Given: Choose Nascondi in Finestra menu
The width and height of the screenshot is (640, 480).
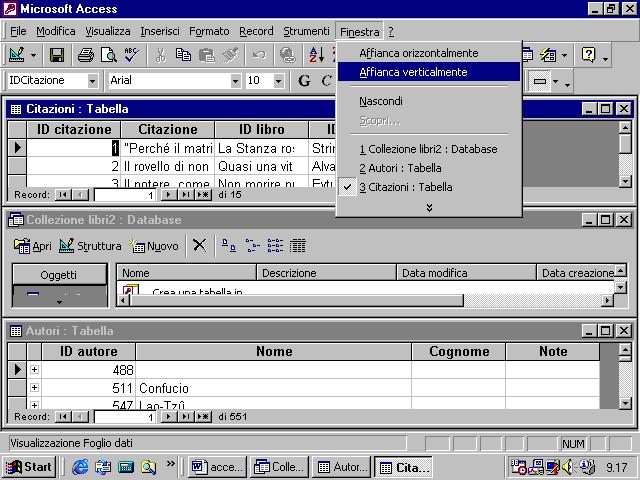Looking at the screenshot, I should [x=429, y=101].
